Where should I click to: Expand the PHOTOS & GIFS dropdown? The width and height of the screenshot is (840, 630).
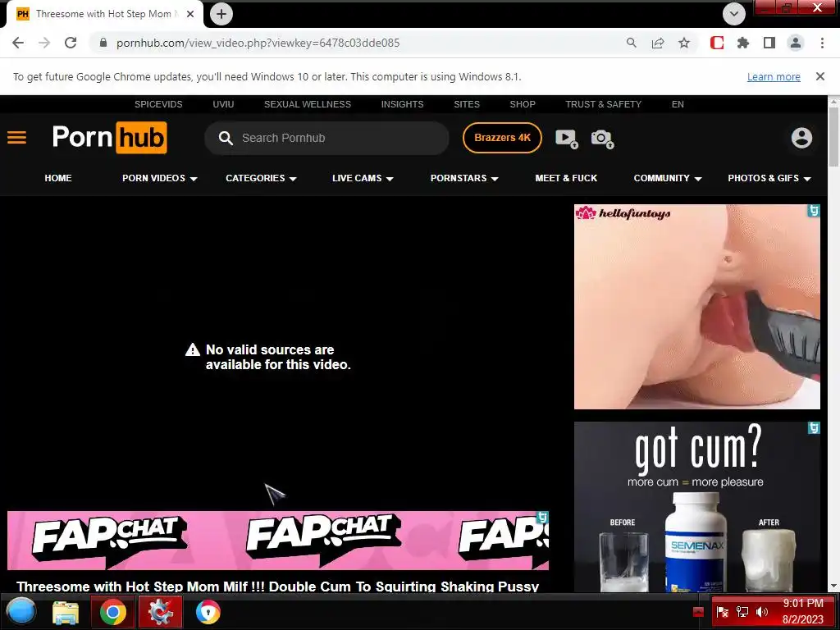769,178
